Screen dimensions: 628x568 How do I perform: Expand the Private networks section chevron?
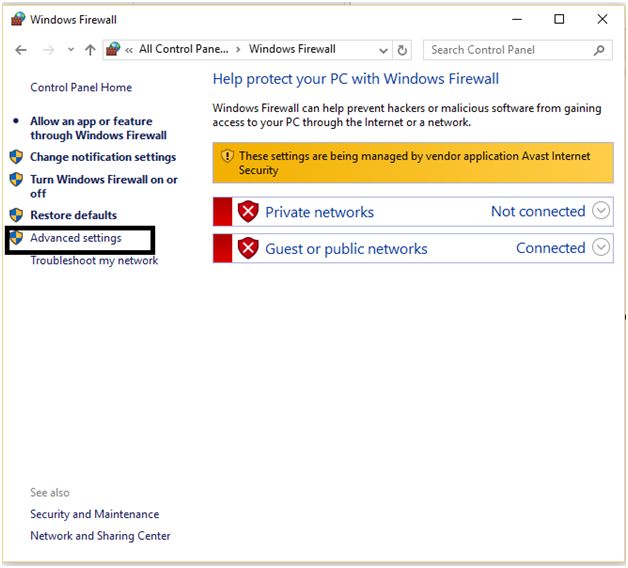tap(601, 210)
